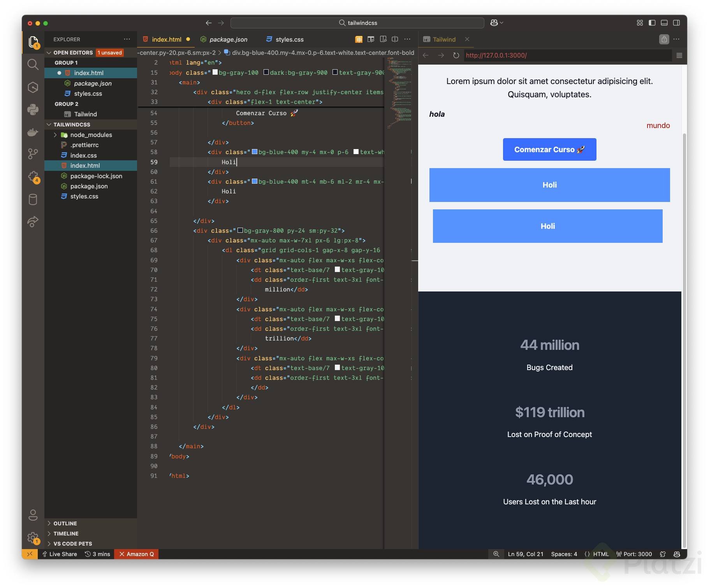Click the Customize Layout icon
The width and height of the screenshot is (709, 588).
(x=640, y=23)
